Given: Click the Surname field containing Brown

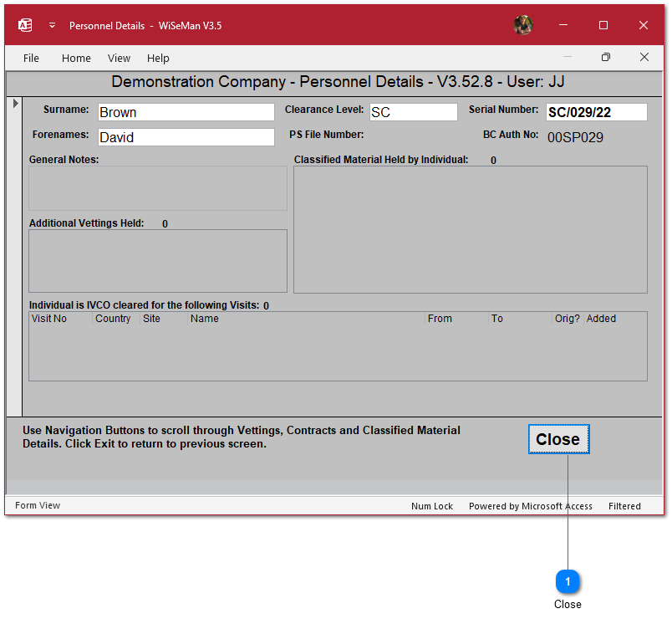Looking at the screenshot, I should coord(186,112).
